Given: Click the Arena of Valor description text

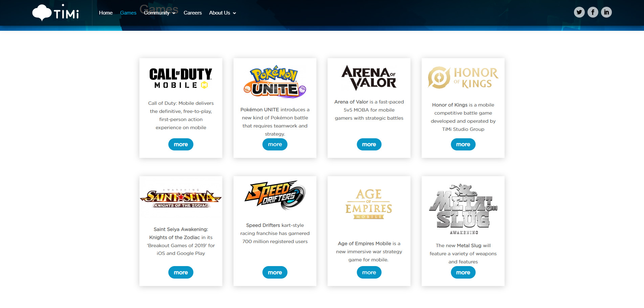Looking at the screenshot, I should click(x=369, y=110).
